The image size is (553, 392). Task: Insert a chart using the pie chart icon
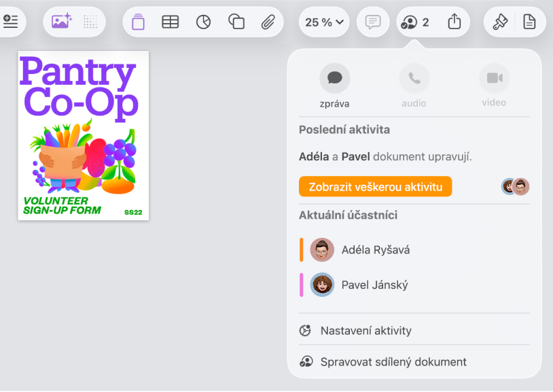[x=204, y=22]
